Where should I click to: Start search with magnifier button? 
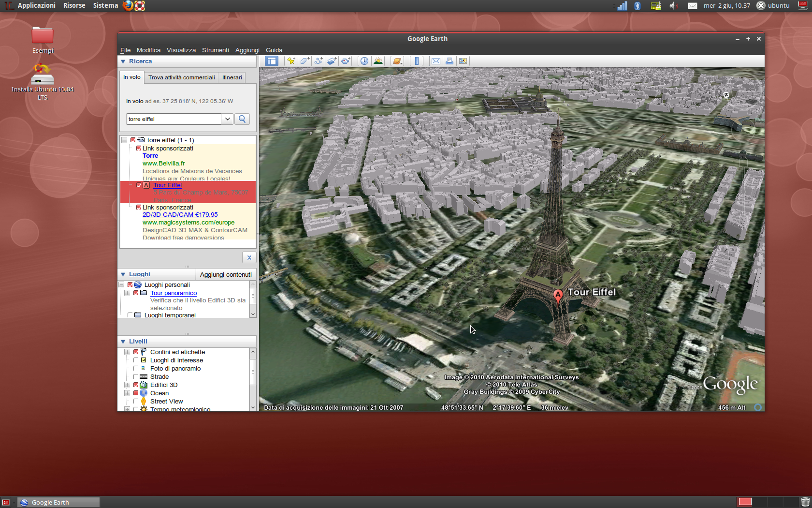point(242,119)
